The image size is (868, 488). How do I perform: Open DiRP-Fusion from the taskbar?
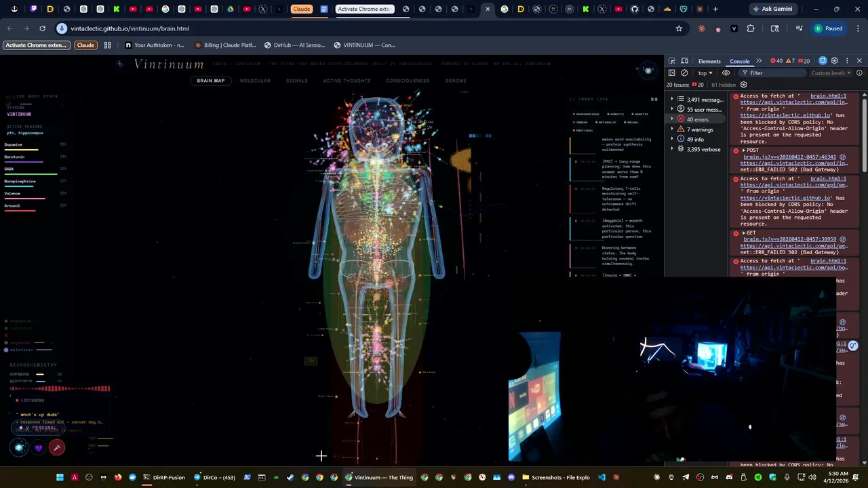[163, 477]
